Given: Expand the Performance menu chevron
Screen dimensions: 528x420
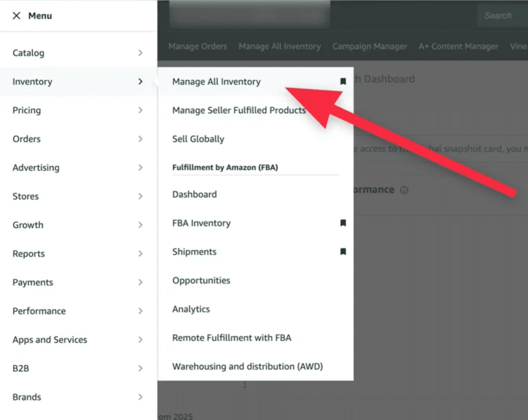Looking at the screenshot, I should click(140, 311).
